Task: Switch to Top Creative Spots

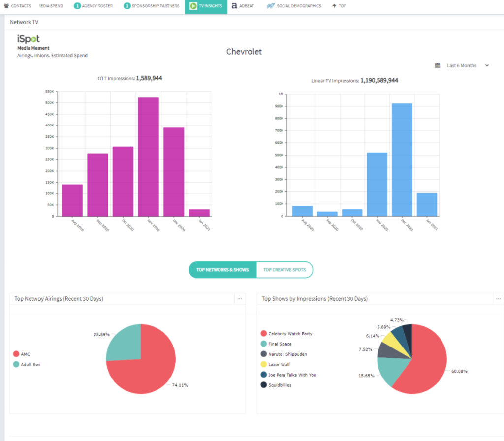Action: pos(284,270)
